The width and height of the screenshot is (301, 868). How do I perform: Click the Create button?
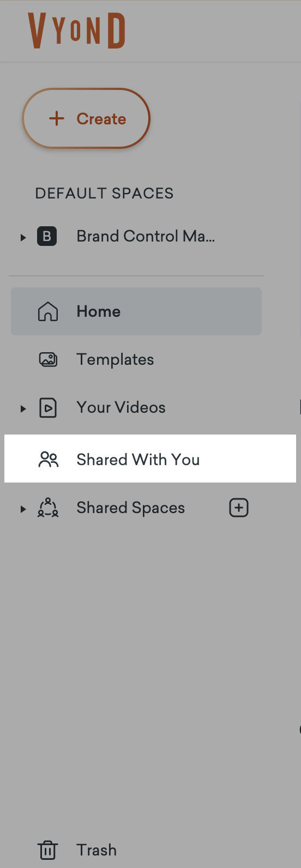click(86, 118)
